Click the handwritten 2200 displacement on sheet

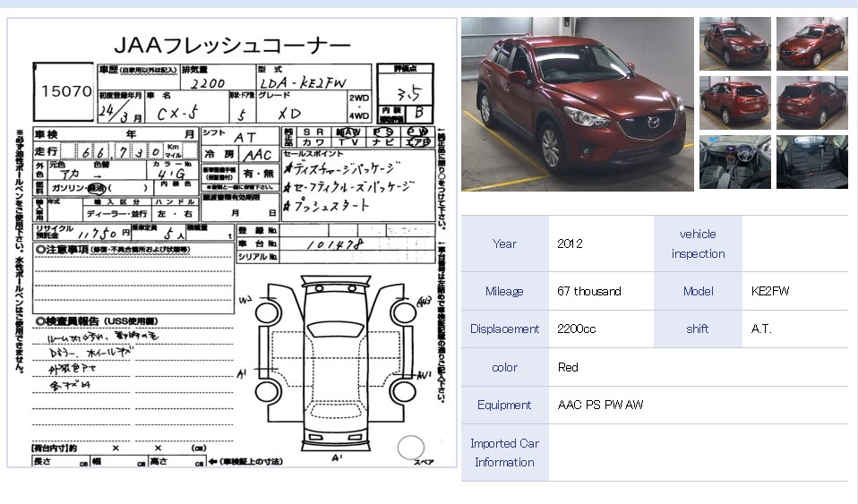tap(208, 83)
